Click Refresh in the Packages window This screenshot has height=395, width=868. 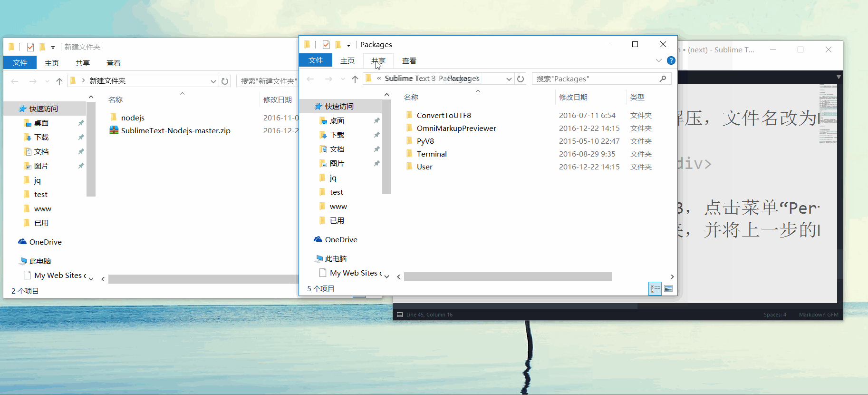click(x=521, y=79)
